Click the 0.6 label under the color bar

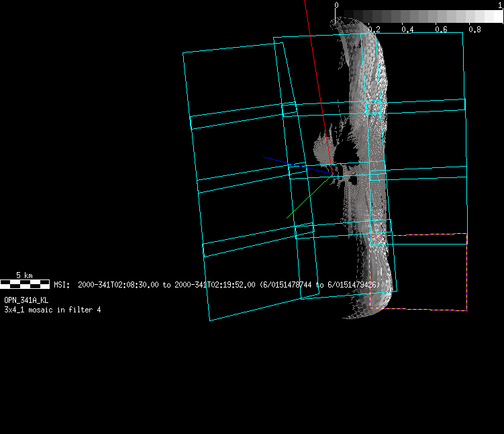(441, 30)
